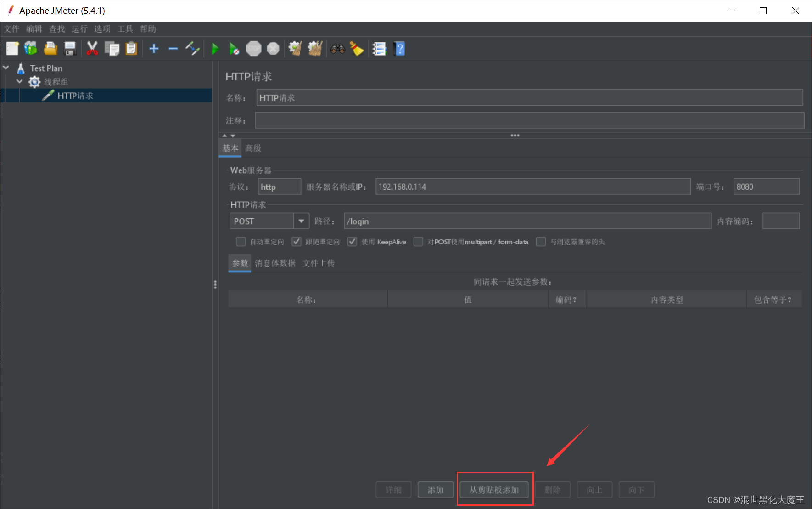Viewport: 812px width, 509px height.
Task: Click the Copy icon in toolbar
Action: 112,48
